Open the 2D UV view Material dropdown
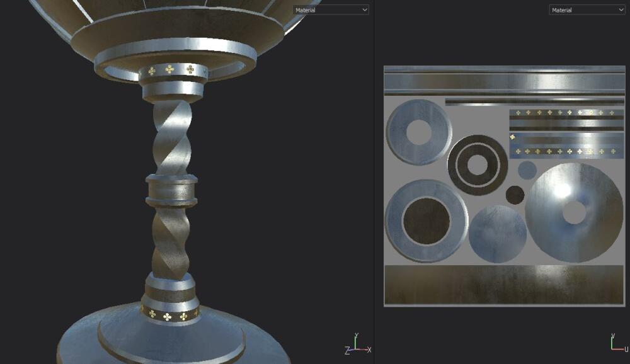This screenshot has height=364, width=630. point(587,9)
